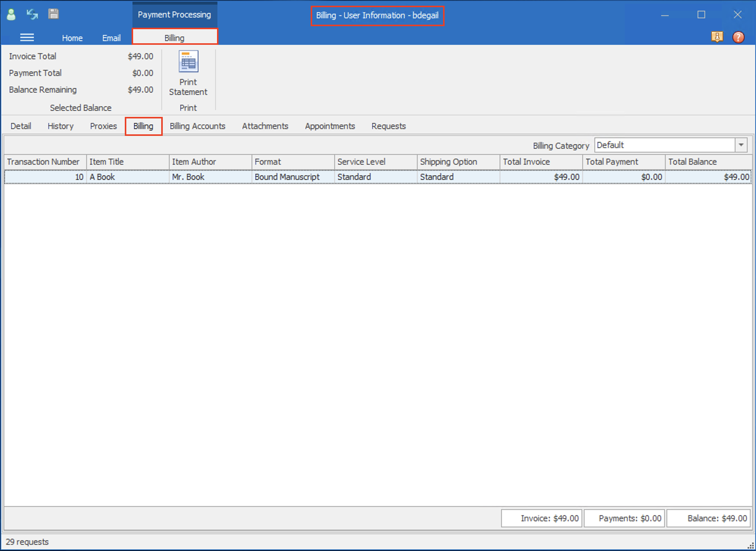Select the Payment Processing ribbon header
Screen dimensions: 756x551
pyautogui.click(x=174, y=14)
